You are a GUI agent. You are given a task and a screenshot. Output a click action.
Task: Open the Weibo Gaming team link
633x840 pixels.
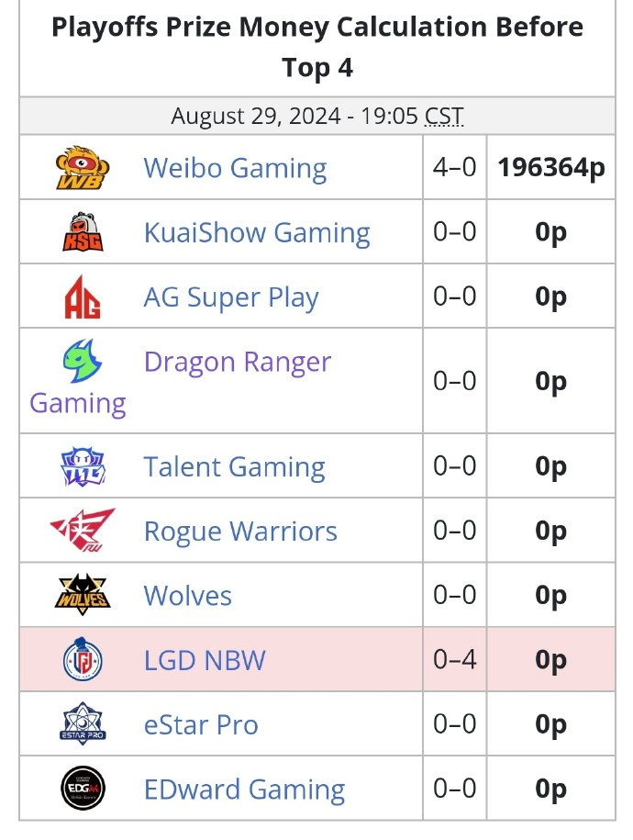pyautogui.click(x=235, y=168)
